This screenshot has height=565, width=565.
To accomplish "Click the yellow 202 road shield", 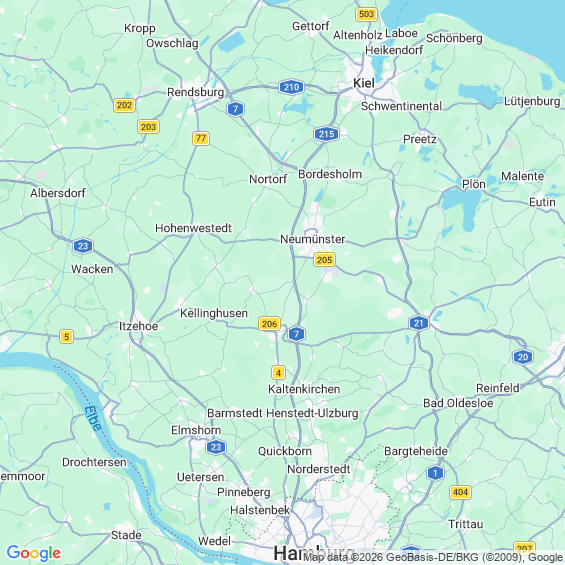I will [124, 105].
